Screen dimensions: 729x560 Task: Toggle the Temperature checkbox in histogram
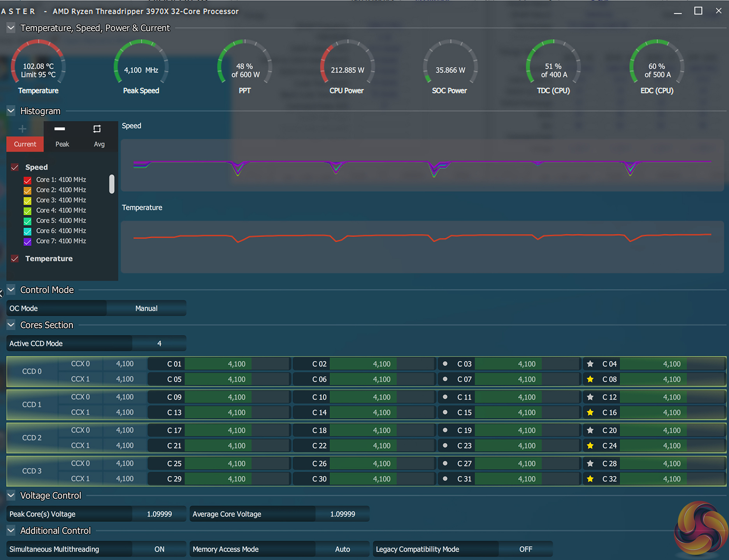coord(15,259)
